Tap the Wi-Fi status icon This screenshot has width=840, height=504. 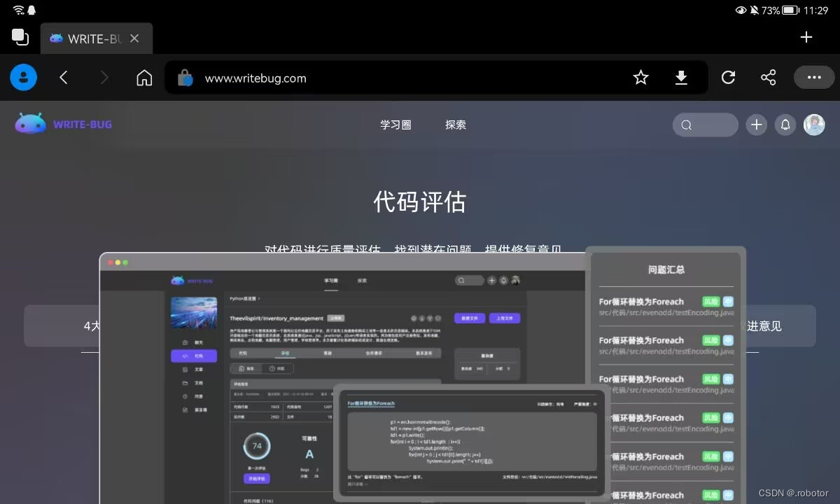point(18,10)
